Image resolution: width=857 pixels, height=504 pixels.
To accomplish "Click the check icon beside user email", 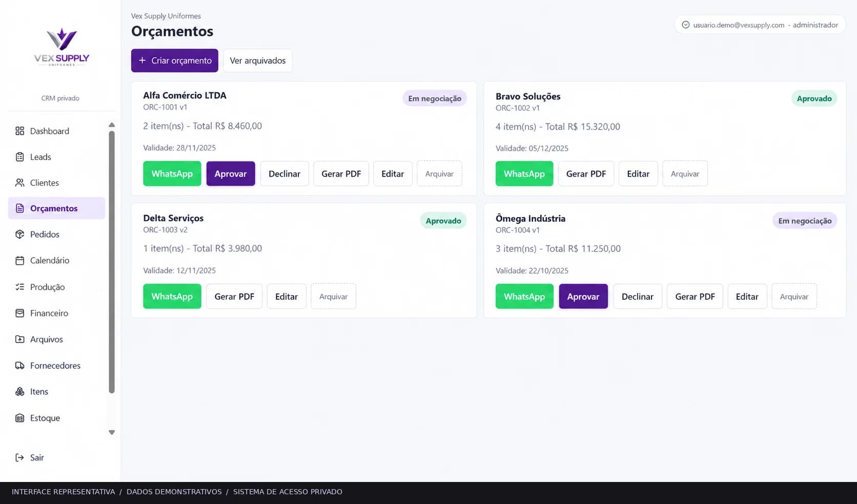I will (x=686, y=25).
